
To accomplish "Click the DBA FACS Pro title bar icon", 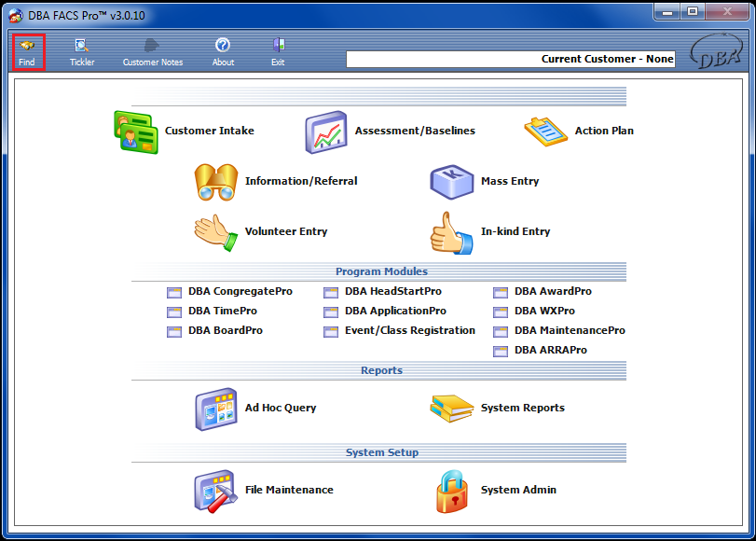I will click(x=16, y=16).
